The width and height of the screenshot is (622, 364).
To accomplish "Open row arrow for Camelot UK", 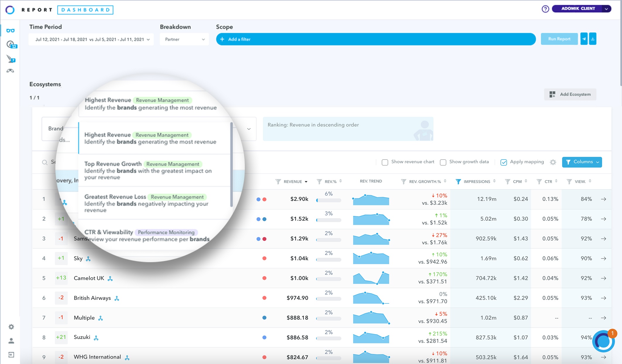I will point(604,278).
